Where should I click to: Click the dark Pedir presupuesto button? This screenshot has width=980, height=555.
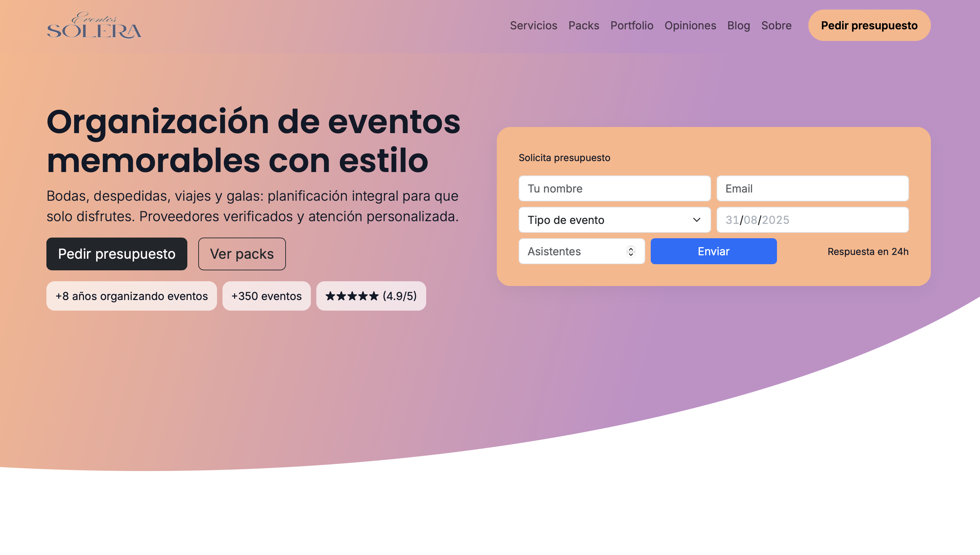click(x=117, y=254)
